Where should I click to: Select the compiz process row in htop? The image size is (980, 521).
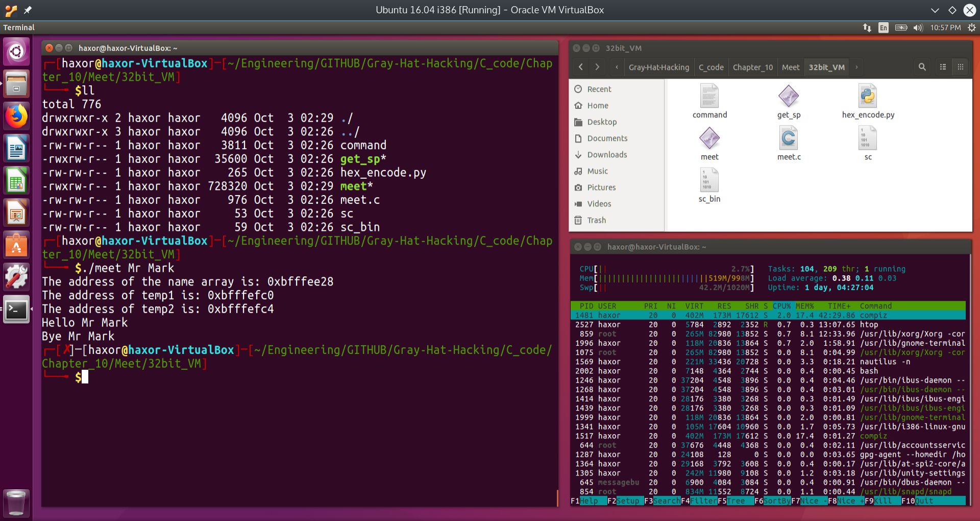(768, 315)
